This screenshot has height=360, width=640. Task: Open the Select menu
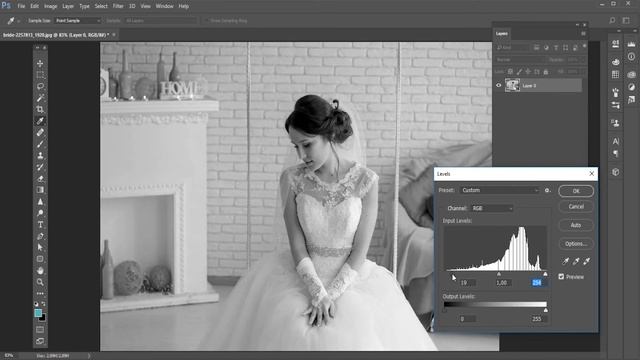tap(101, 6)
